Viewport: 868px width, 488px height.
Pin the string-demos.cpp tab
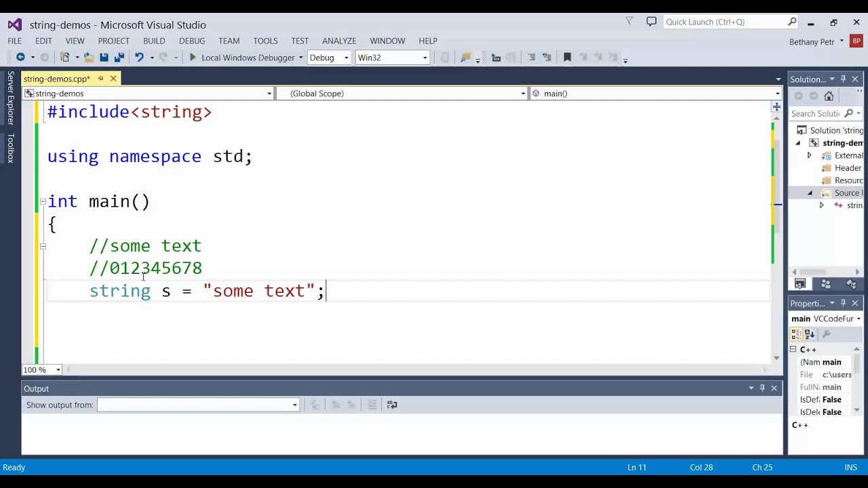click(x=100, y=79)
